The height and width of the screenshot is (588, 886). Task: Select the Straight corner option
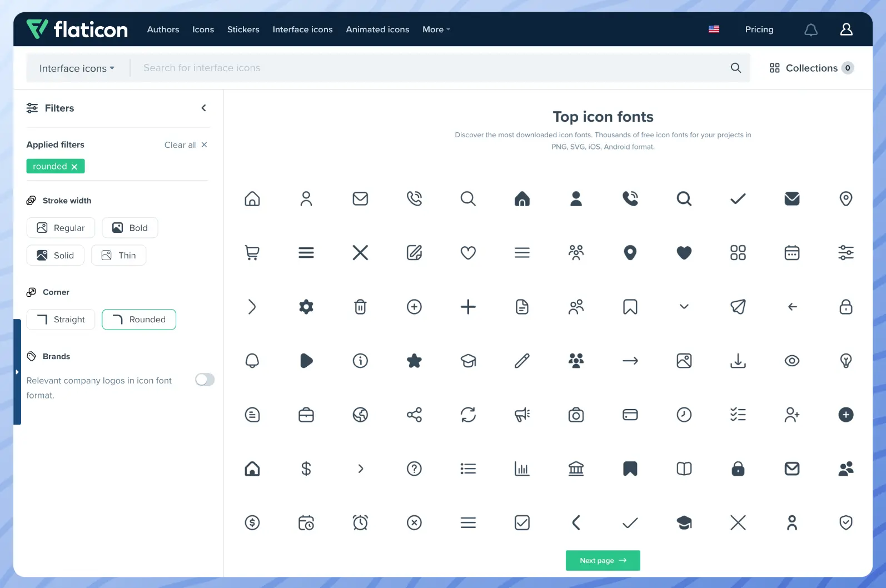click(61, 320)
